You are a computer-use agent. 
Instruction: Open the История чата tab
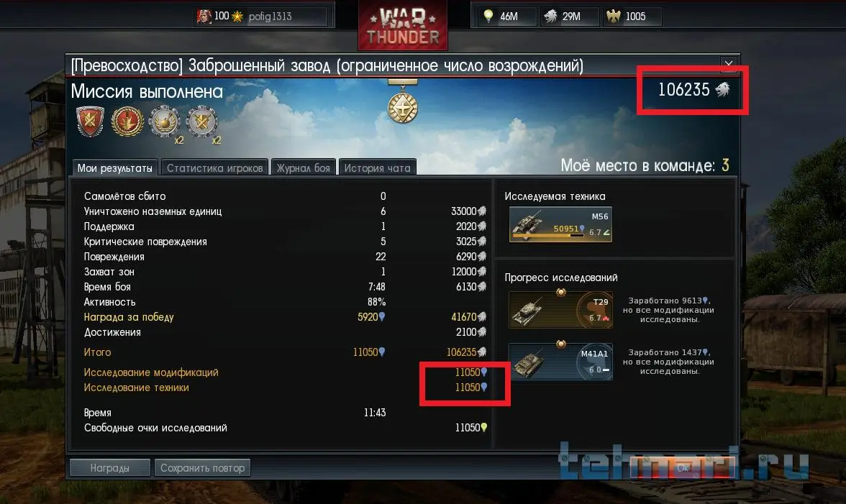click(377, 168)
